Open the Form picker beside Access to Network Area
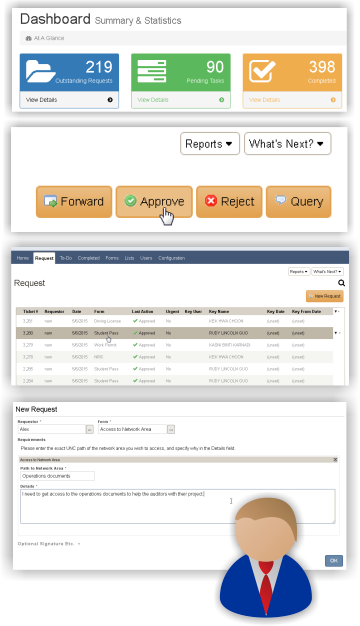Image resolution: width=360 pixels, height=626 pixels. [x=171, y=429]
